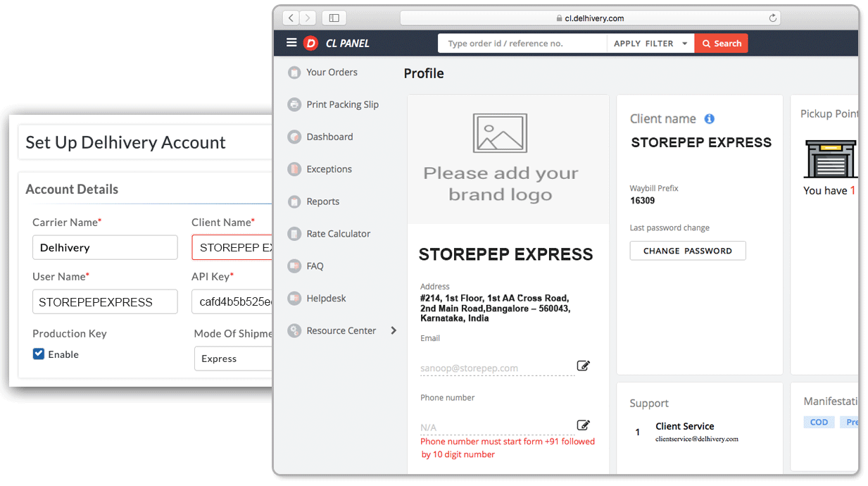
Task: Click clientservice@delhivery.com email link
Action: (697, 439)
